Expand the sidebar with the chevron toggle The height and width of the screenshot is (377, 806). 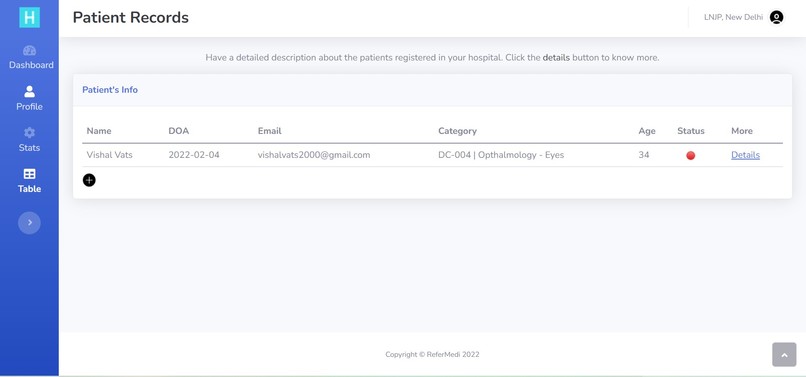click(29, 223)
